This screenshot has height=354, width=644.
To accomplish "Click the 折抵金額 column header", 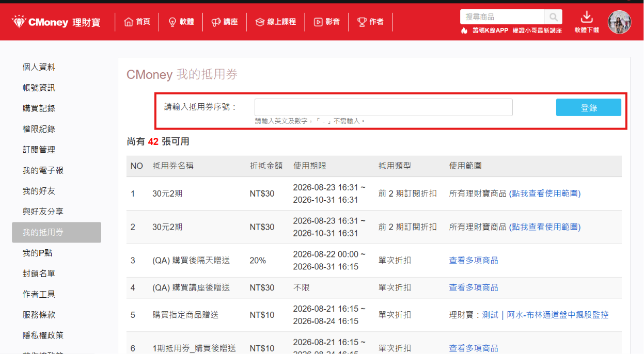I will tap(266, 166).
